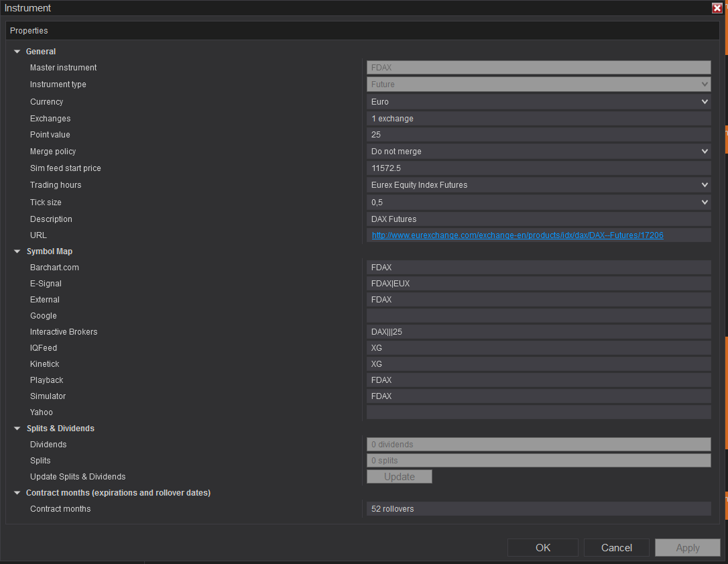Open the Tick size dropdown

coord(538,203)
